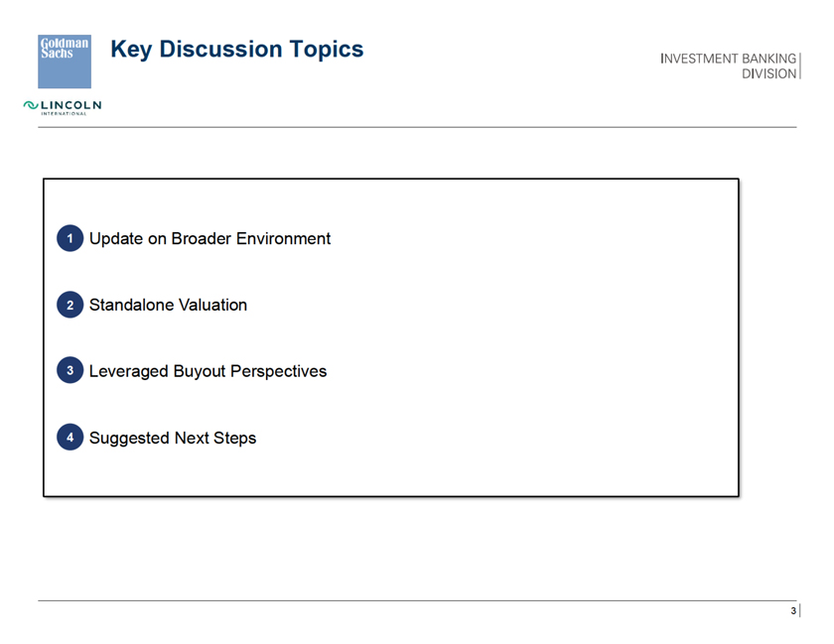Image resolution: width=834 pixels, height=644 pixels.
Task: Click the LINCOLN wordmark text
Action: (x=70, y=105)
